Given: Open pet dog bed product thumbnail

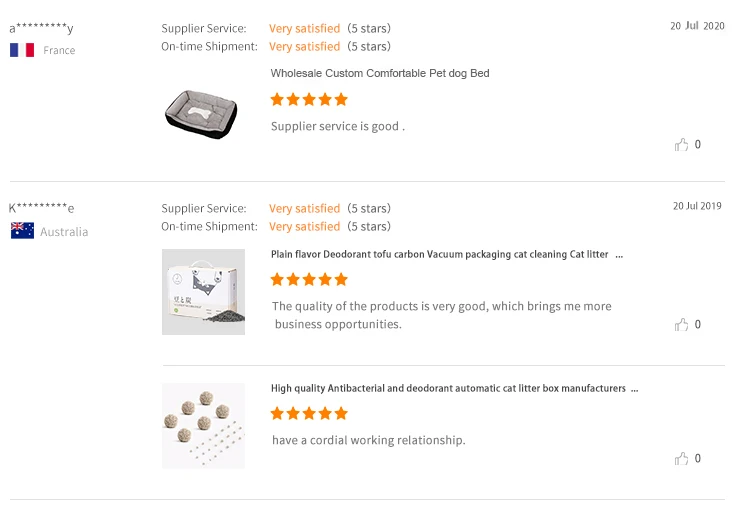Looking at the screenshot, I should coord(202,113).
